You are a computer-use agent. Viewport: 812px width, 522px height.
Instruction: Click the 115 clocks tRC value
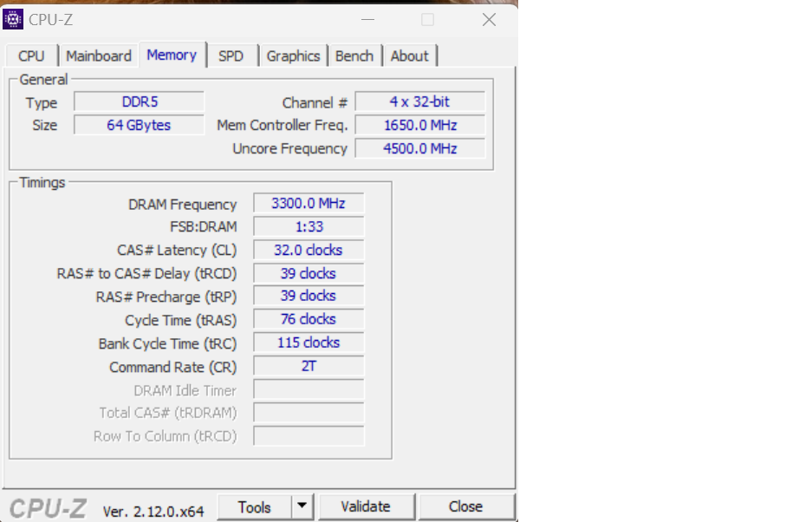point(309,343)
